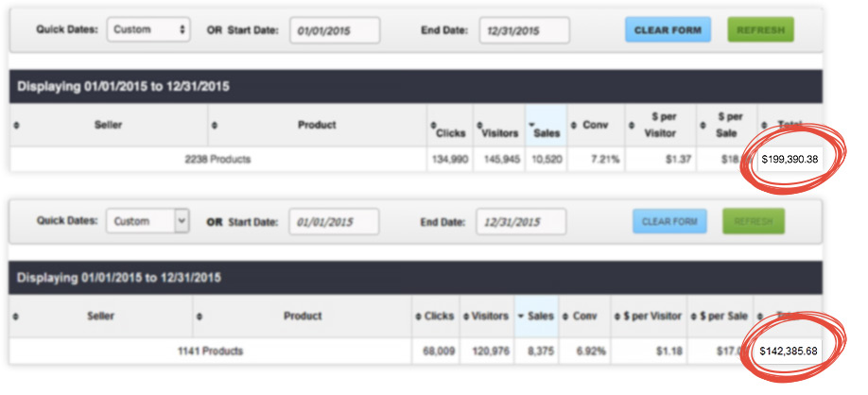This screenshot has width=868, height=395.
Task: Open the 1141 Products link
Action: pos(210,352)
